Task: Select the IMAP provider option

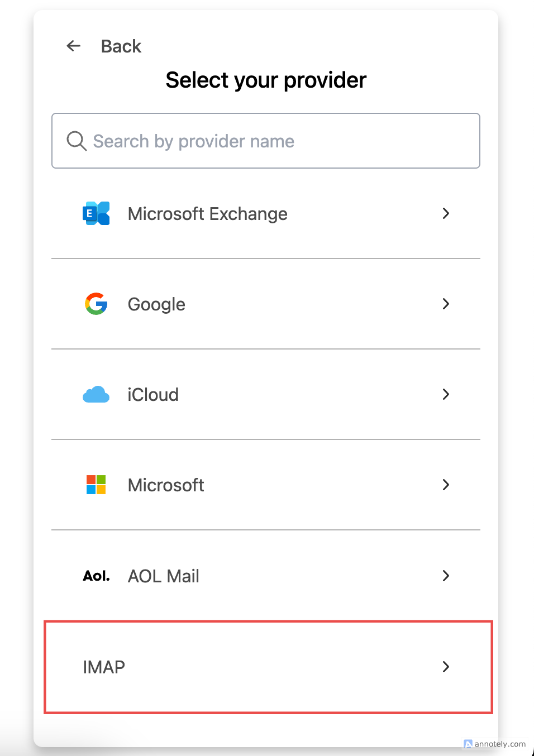Action: click(x=268, y=667)
